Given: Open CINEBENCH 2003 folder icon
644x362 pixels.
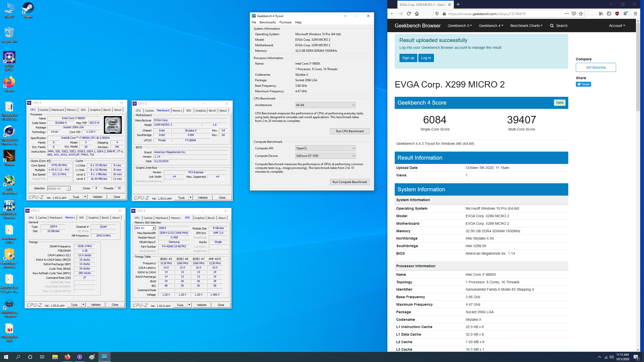Looking at the screenshot, I should tap(9, 332).
